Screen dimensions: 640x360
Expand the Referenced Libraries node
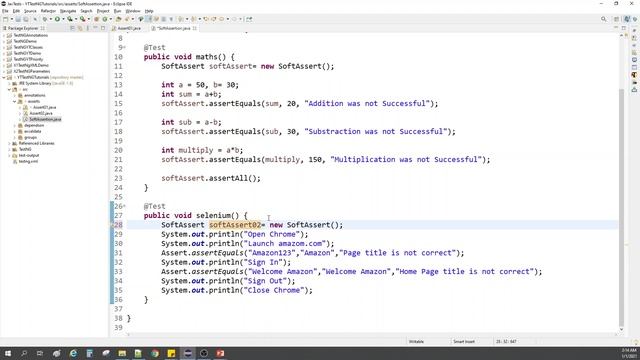coord(9,143)
